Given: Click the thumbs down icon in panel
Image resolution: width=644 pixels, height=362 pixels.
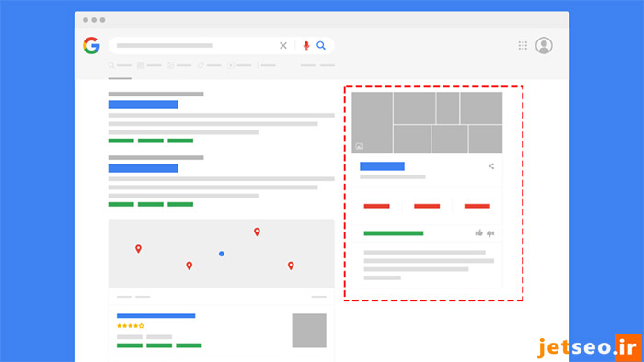Looking at the screenshot, I should (x=490, y=233).
